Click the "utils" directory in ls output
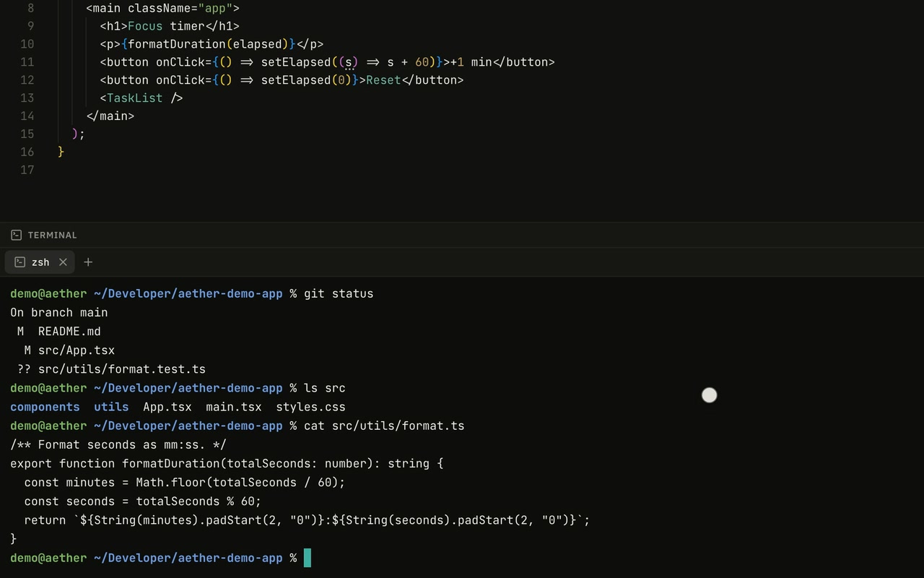The width and height of the screenshot is (924, 578). coord(111,407)
